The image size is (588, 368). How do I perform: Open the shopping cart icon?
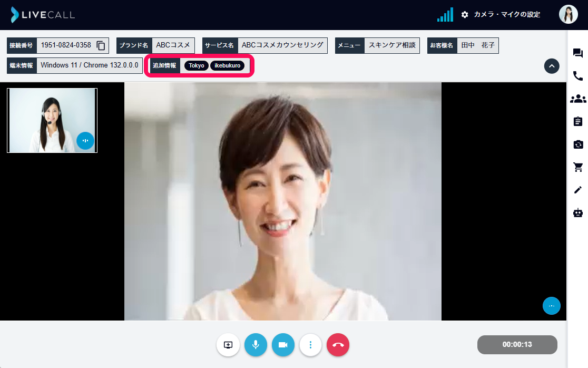pyautogui.click(x=578, y=167)
